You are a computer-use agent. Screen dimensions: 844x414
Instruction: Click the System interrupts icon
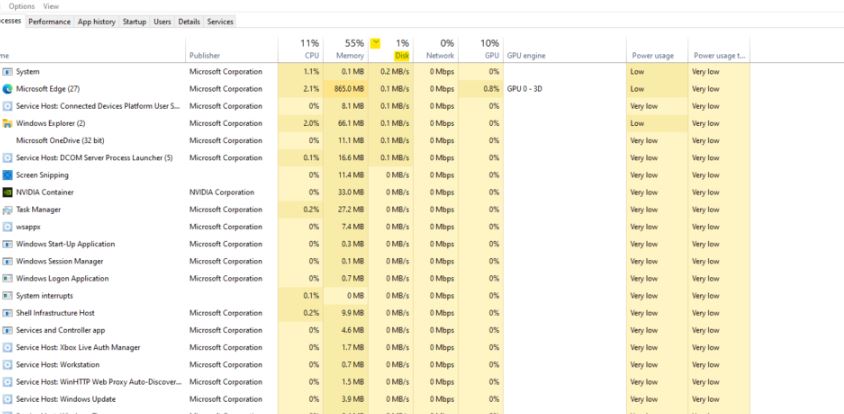7,296
